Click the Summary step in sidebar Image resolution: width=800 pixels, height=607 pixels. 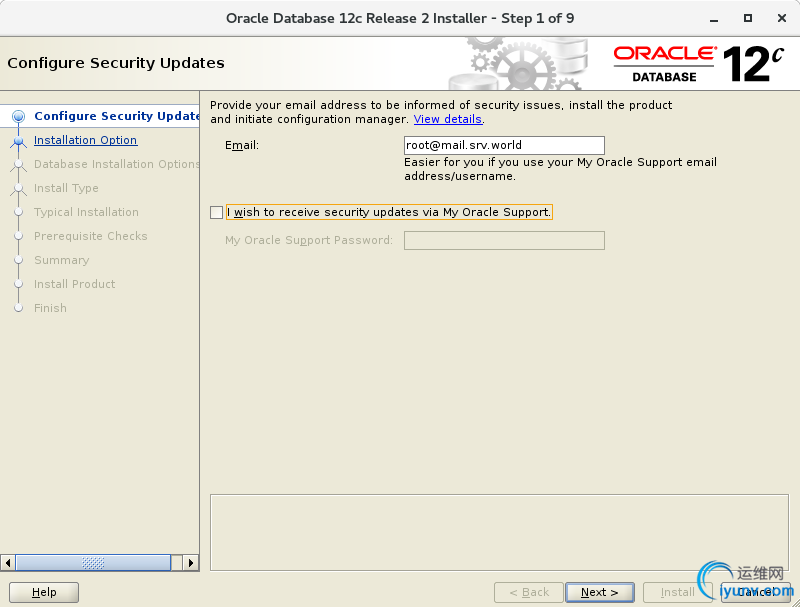61,260
